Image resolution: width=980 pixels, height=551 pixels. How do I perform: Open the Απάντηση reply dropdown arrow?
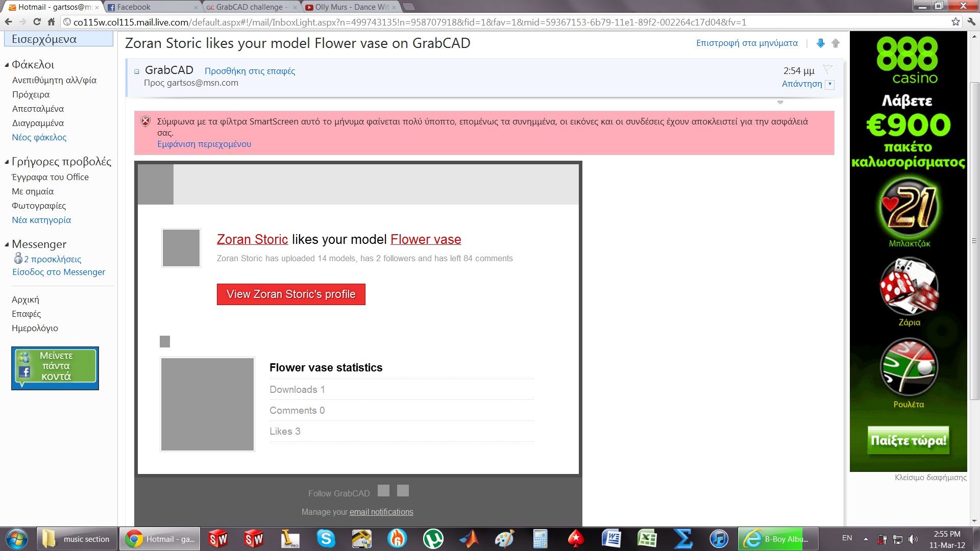click(830, 84)
